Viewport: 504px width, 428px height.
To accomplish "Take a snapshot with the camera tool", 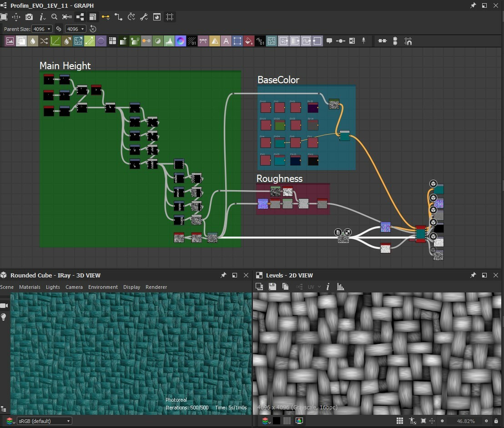I will [x=29, y=17].
